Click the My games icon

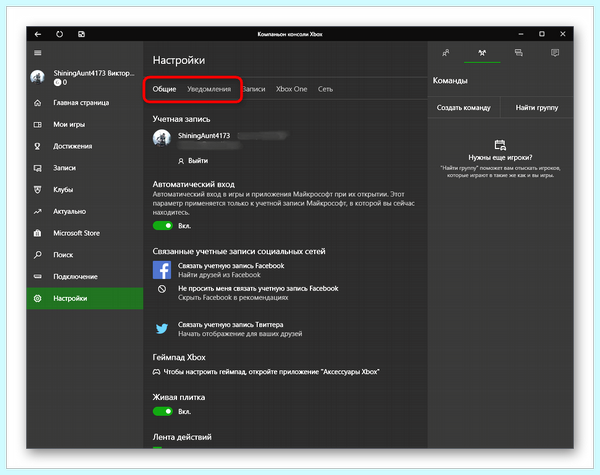pos(38,124)
